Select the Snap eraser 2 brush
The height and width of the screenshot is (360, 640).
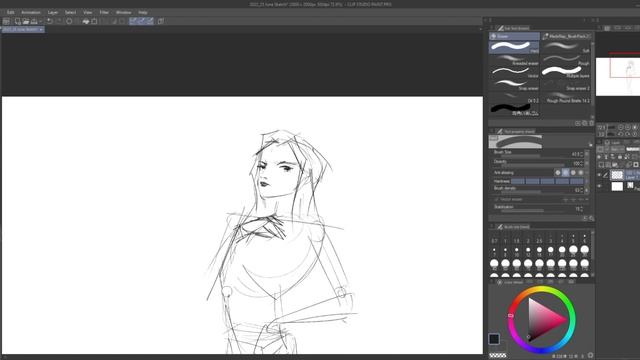(567, 85)
